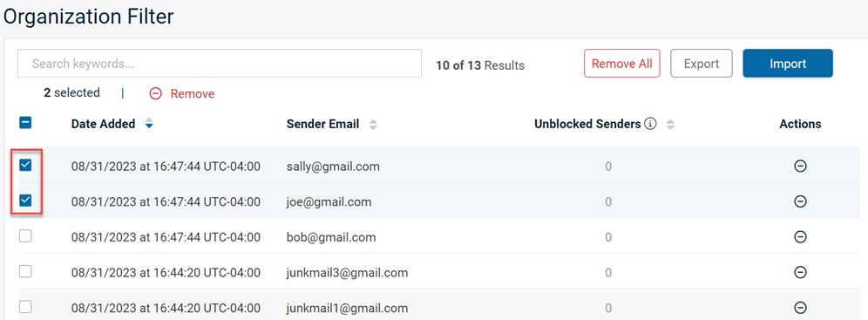Open the Import button

(788, 64)
